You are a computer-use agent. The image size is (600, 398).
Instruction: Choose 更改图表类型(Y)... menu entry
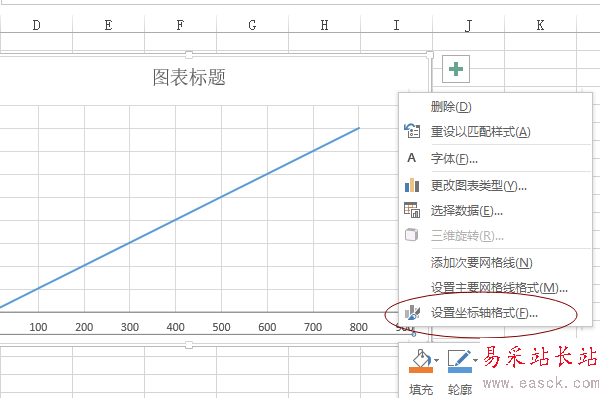click(479, 186)
